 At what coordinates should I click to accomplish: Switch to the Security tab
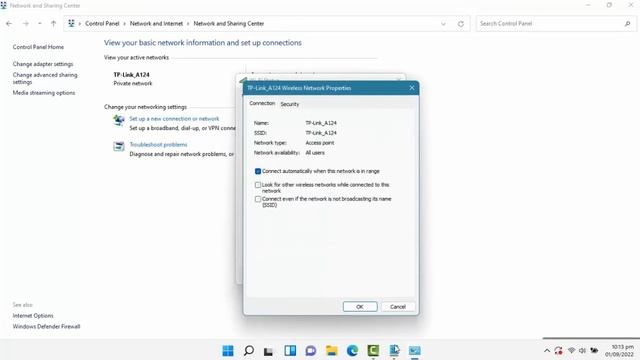[290, 104]
